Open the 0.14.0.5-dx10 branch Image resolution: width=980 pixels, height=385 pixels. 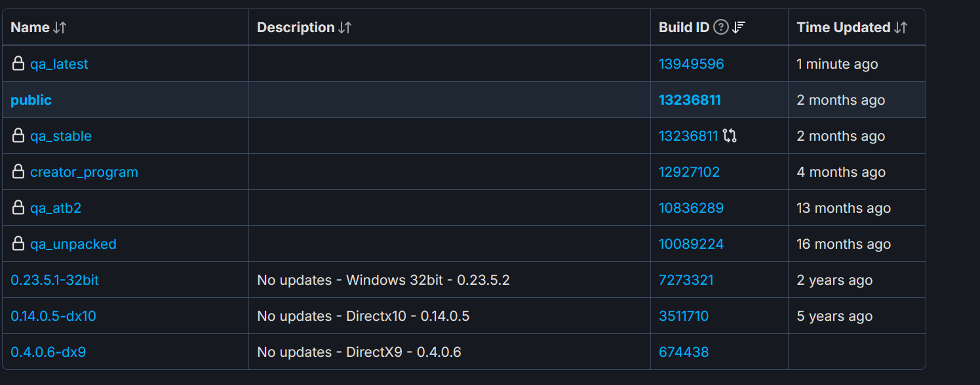[x=53, y=316]
